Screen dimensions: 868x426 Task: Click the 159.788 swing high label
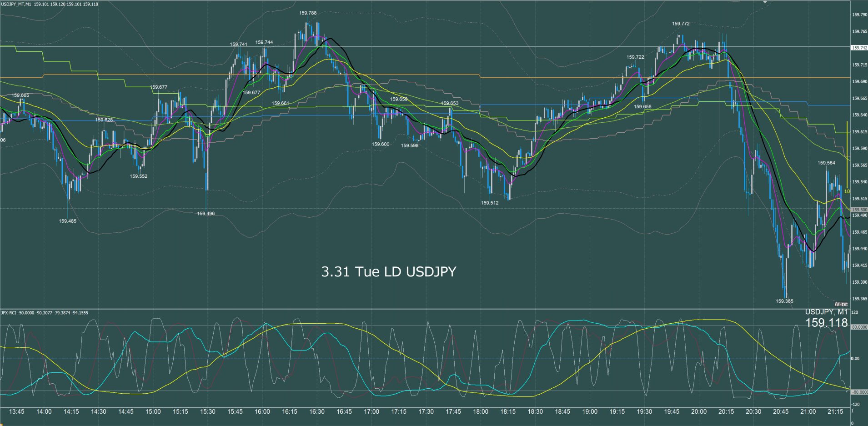coord(308,13)
